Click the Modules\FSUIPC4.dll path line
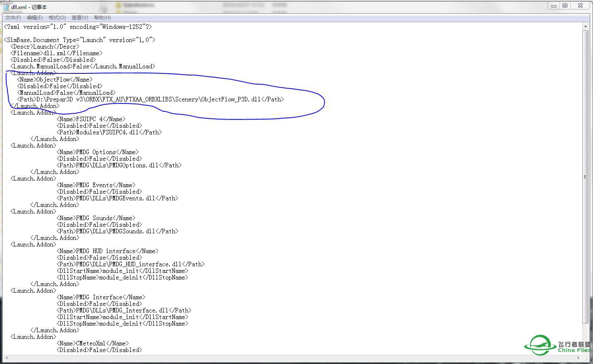Viewport: 593px width, 364px height. click(109, 132)
